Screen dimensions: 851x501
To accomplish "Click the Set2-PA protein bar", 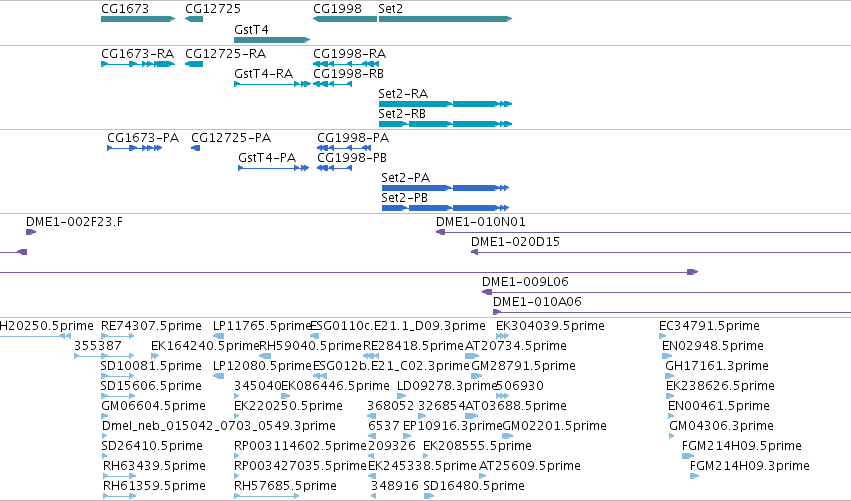I will (446, 188).
